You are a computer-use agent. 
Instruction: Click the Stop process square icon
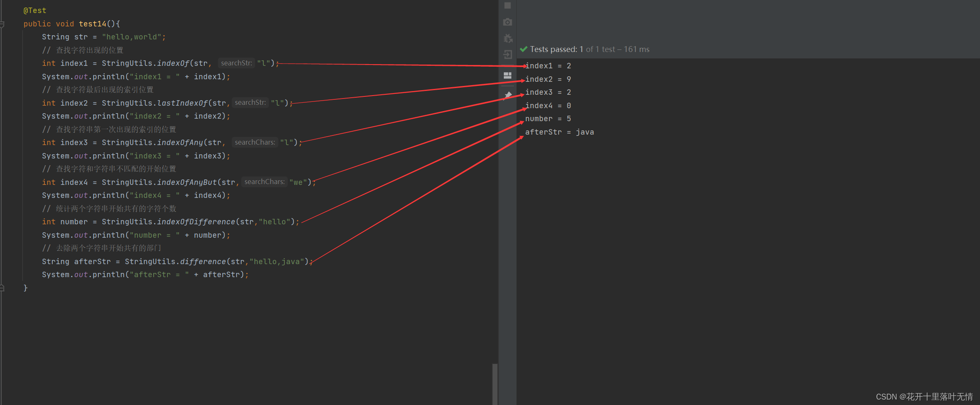pos(508,5)
